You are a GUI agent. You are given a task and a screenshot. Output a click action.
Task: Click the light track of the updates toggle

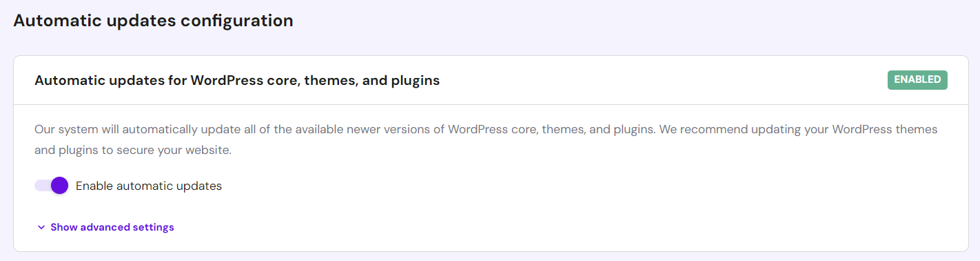(42, 185)
